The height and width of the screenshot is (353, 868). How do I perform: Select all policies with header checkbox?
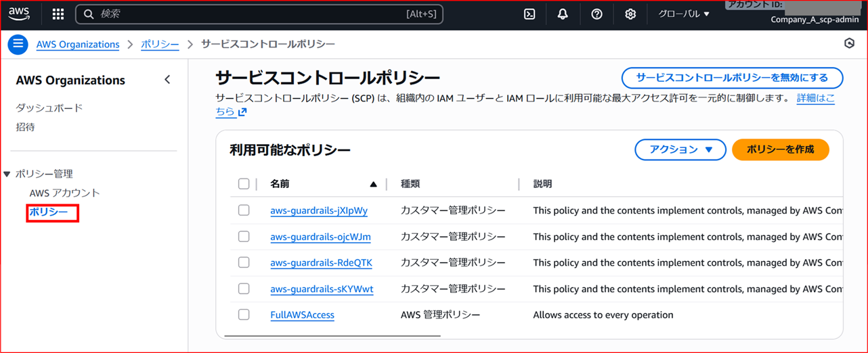coord(244,184)
